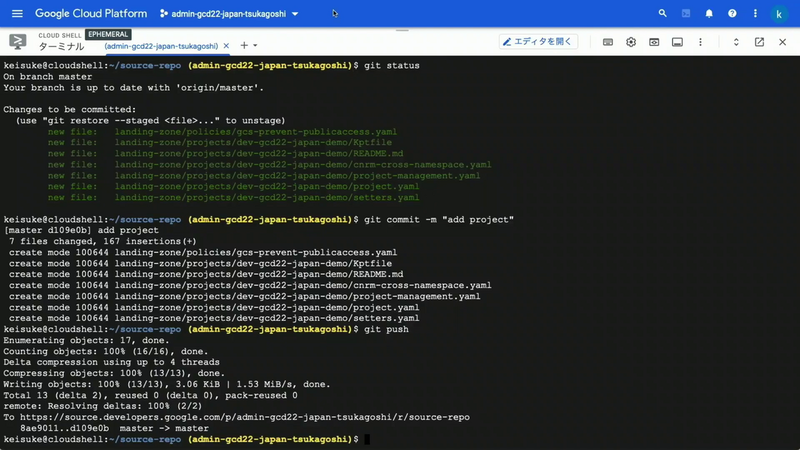Click the source.developers.google.com repository URL
800x450 pixels.
pos(245,417)
